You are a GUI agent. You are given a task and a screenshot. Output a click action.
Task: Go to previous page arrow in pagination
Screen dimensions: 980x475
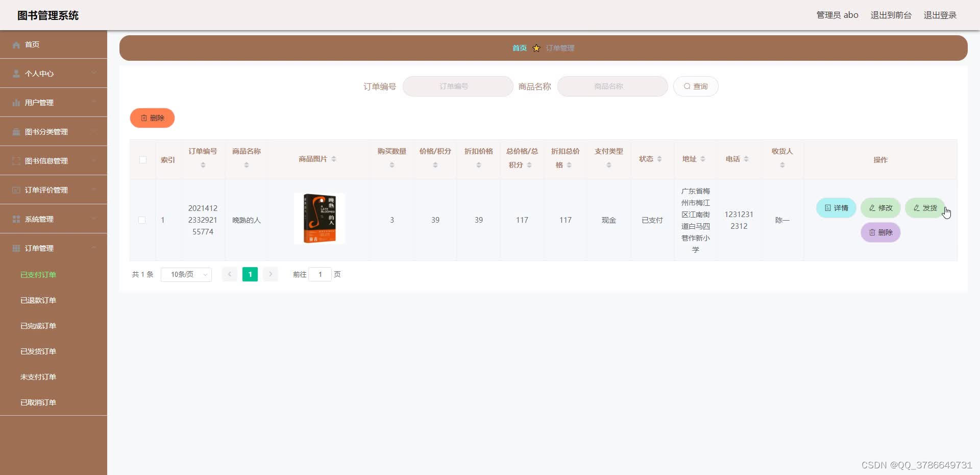click(230, 274)
